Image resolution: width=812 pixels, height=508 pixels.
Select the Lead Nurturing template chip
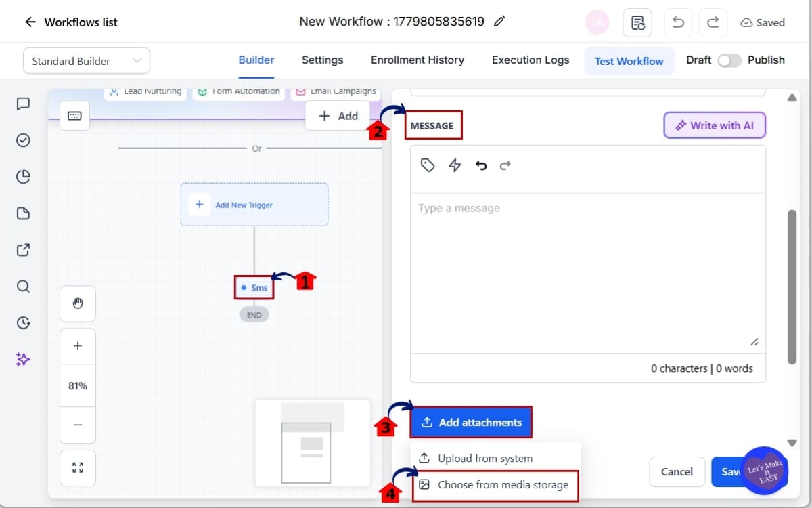pos(145,93)
